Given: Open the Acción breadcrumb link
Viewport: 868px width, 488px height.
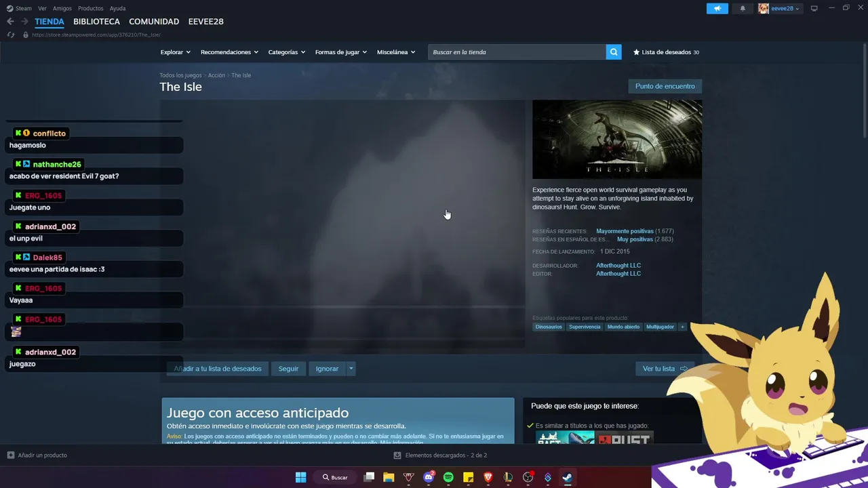Looking at the screenshot, I should [216, 75].
